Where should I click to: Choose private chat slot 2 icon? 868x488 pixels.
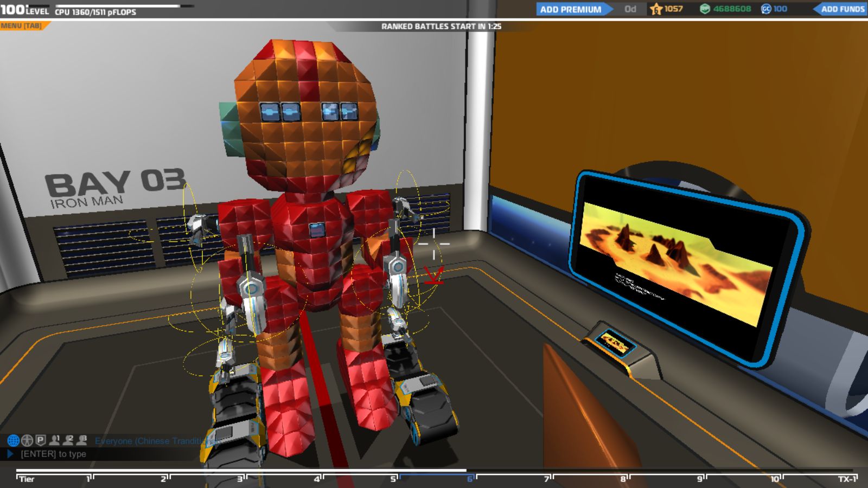pos(68,440)
